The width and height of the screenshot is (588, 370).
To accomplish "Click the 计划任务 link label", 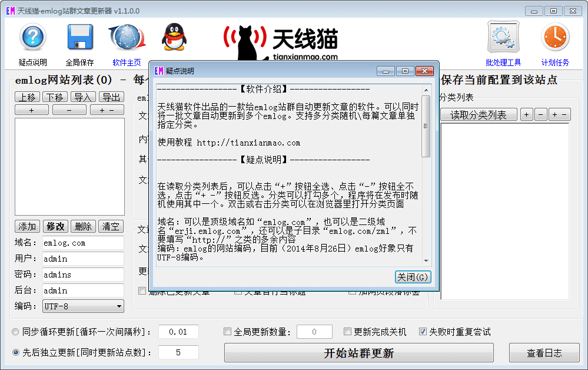I will [556, 62].
